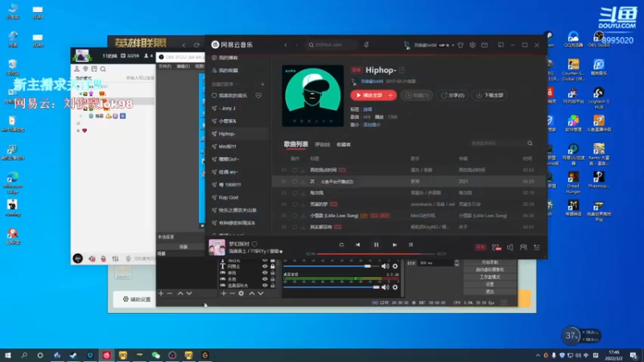Screen dimensions: 644x362
Task: Mute the desktop audio channel in OBS
Action: click(x=386, y=287)
